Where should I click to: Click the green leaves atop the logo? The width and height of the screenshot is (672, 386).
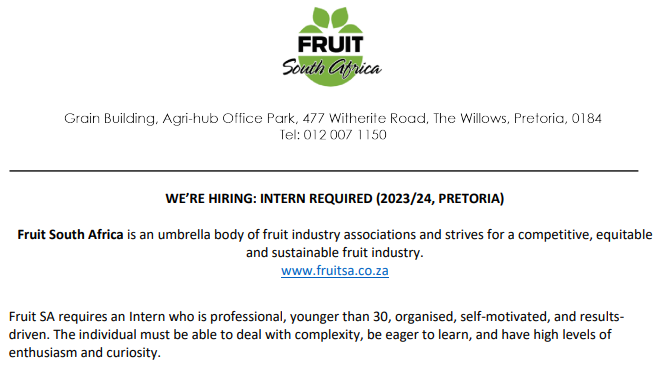(330, 20)
